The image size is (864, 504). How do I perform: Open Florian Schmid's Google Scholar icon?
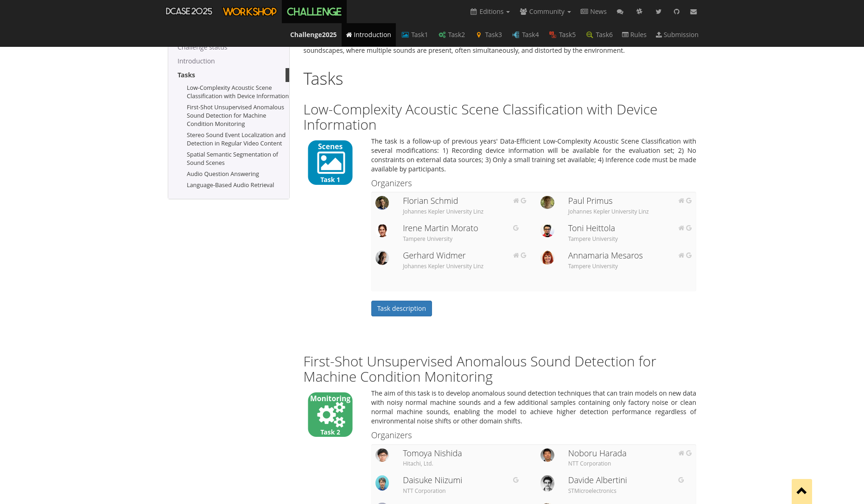click(x=523, y=201)
